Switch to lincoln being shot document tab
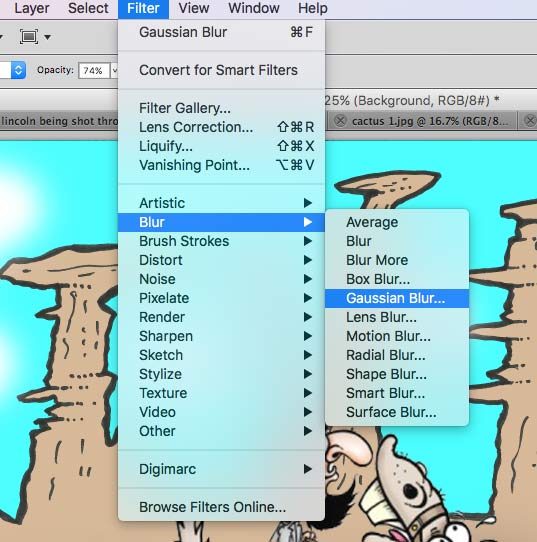The image size is (537, 542). [x=59, y=121]
